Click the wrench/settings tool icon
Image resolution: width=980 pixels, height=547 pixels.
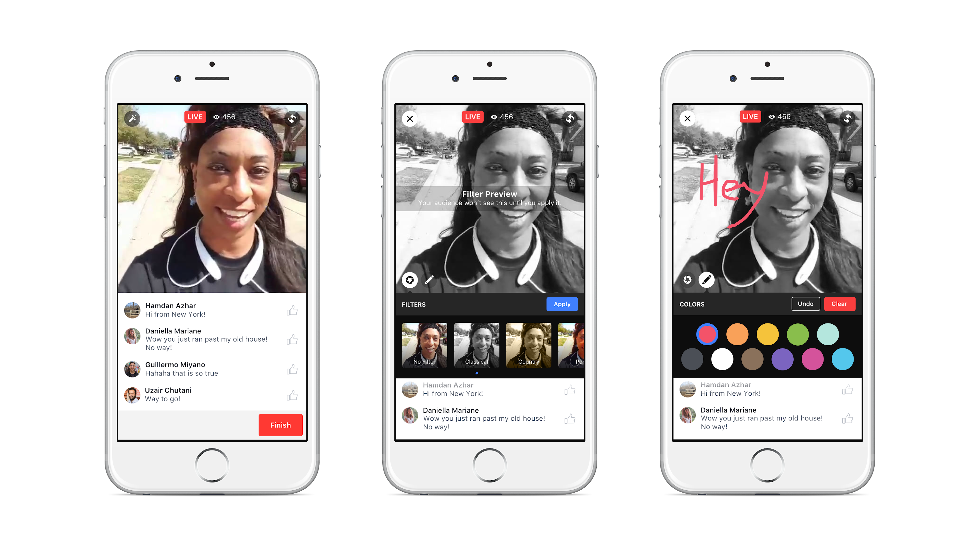tap(133, 119)
